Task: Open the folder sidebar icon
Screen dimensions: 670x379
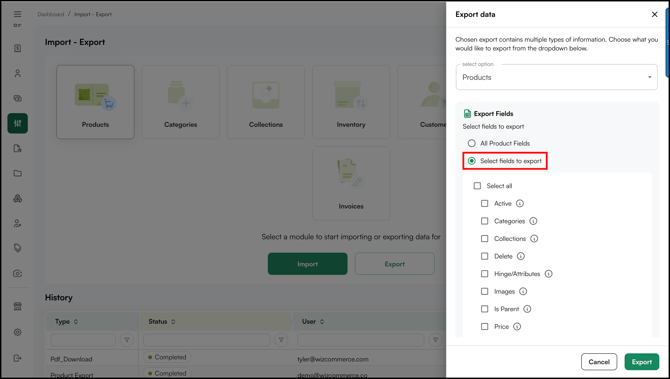Action: coord(18,173)
